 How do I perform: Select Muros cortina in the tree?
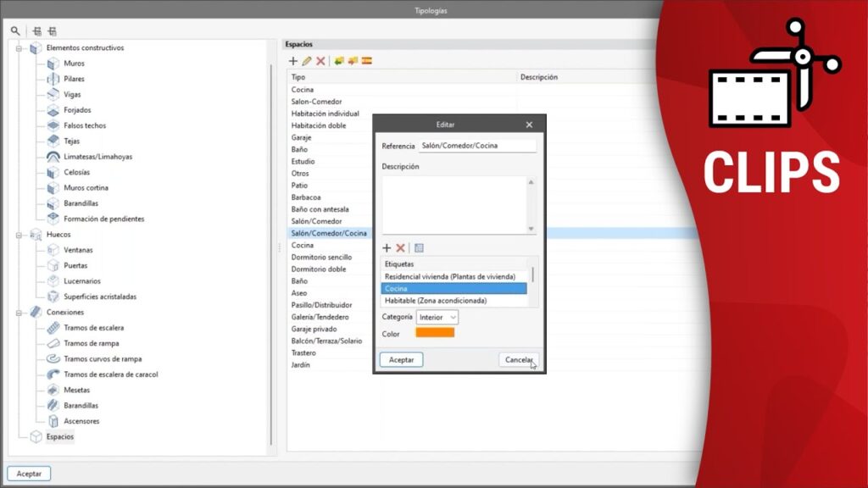[x=86, y=188]
